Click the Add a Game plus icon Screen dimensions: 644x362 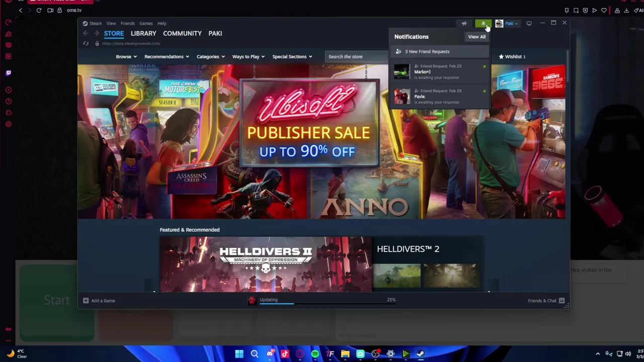pos(86,301)
